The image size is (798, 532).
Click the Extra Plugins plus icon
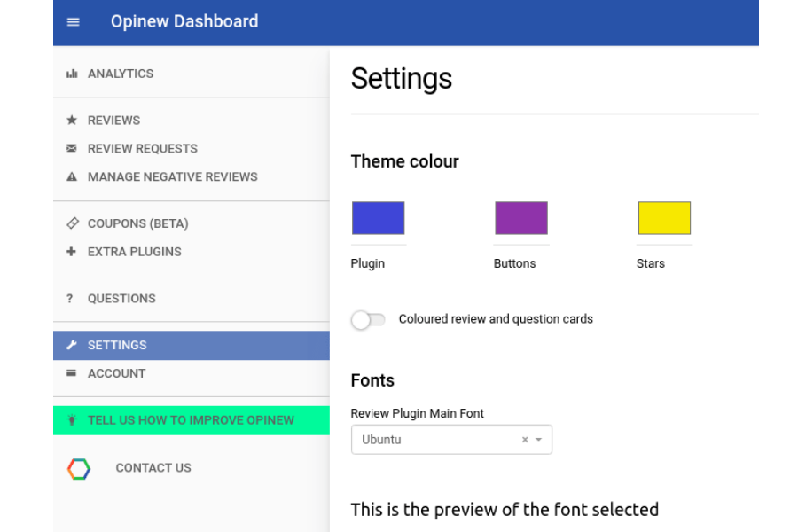[71, 252]
